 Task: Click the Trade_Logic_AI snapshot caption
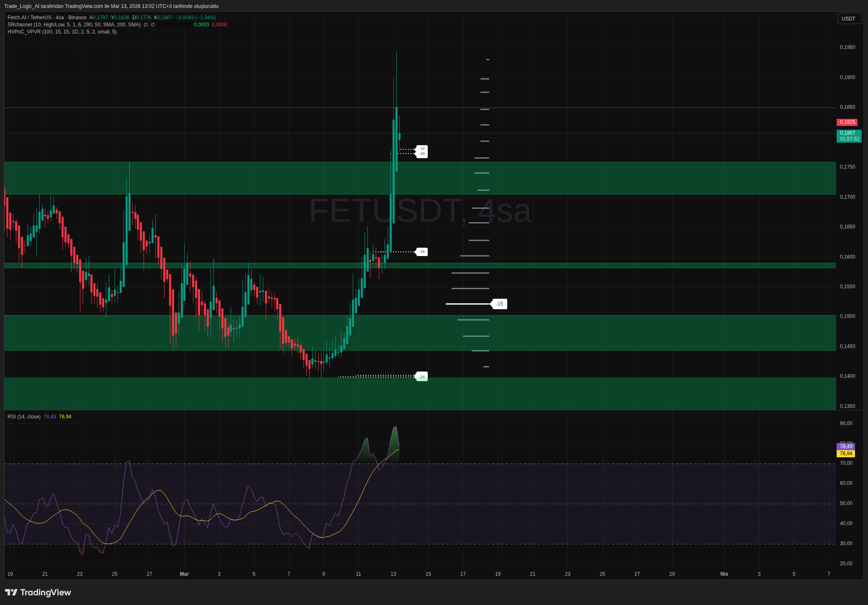click(111, 6)
